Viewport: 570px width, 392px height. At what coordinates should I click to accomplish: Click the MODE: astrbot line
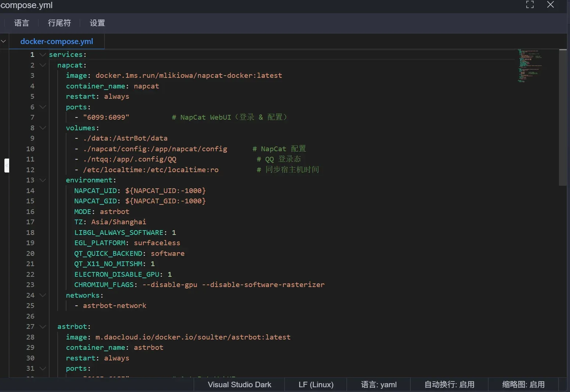[x=102, y=212]
